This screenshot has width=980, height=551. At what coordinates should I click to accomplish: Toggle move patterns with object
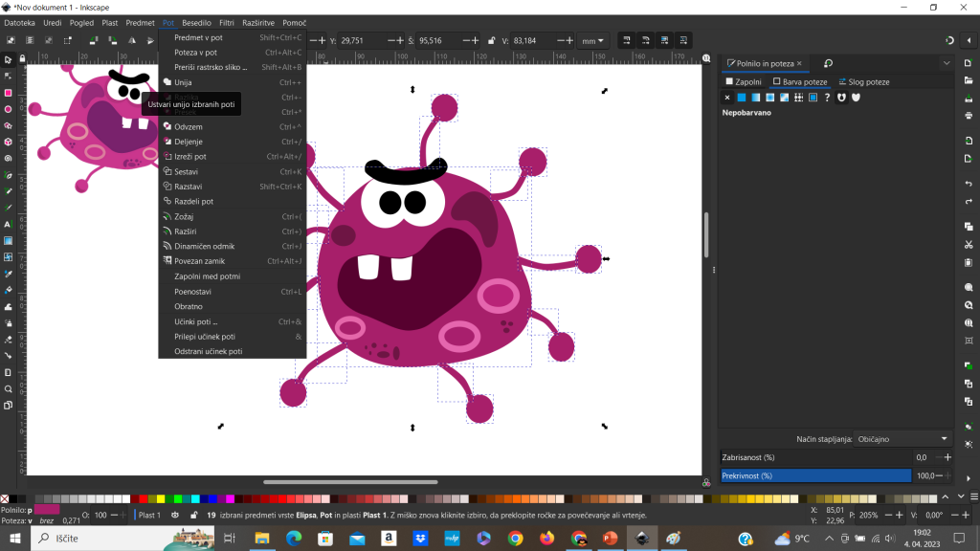pyautogui.click(x=683, y=40)
